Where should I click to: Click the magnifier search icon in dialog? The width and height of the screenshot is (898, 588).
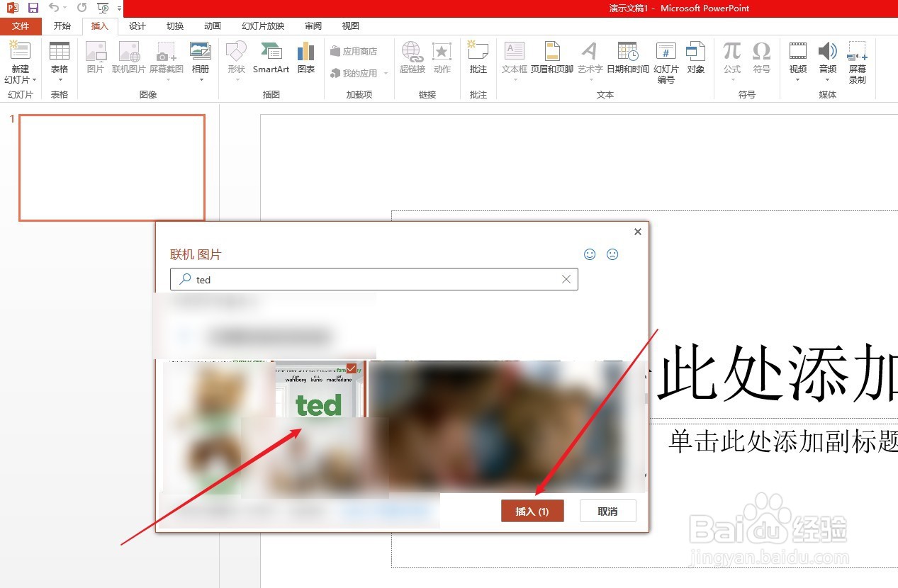[x=185, y=279]
